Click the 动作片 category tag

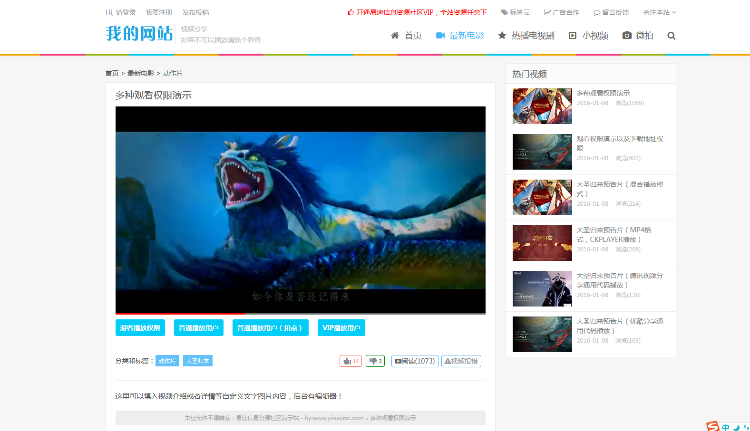(x=167, y=361)
